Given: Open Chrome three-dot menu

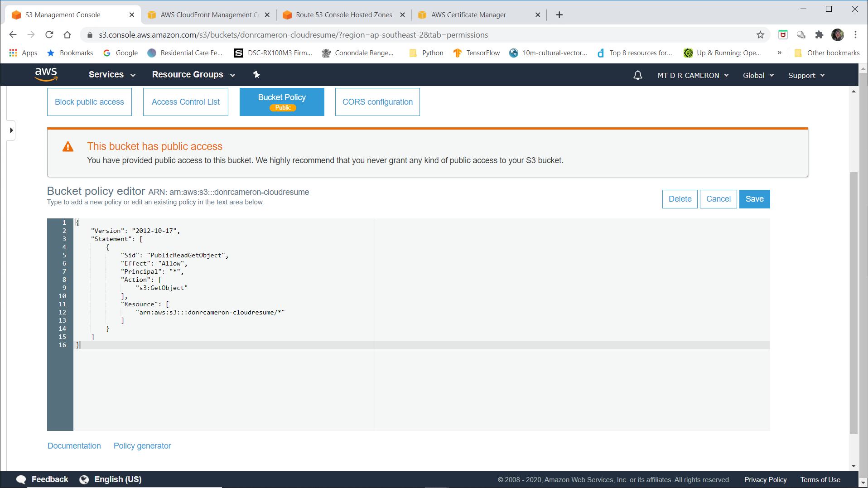Looking at the screenshot, I should 855,35.
